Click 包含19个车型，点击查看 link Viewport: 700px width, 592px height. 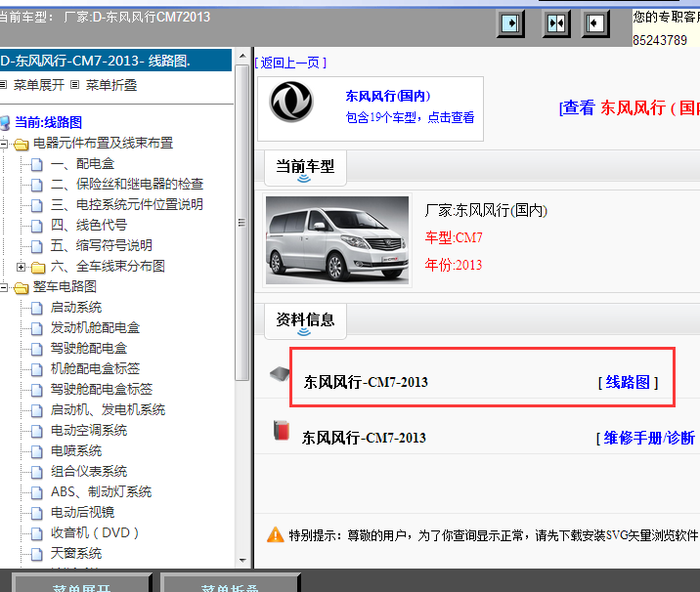point(410,117)
